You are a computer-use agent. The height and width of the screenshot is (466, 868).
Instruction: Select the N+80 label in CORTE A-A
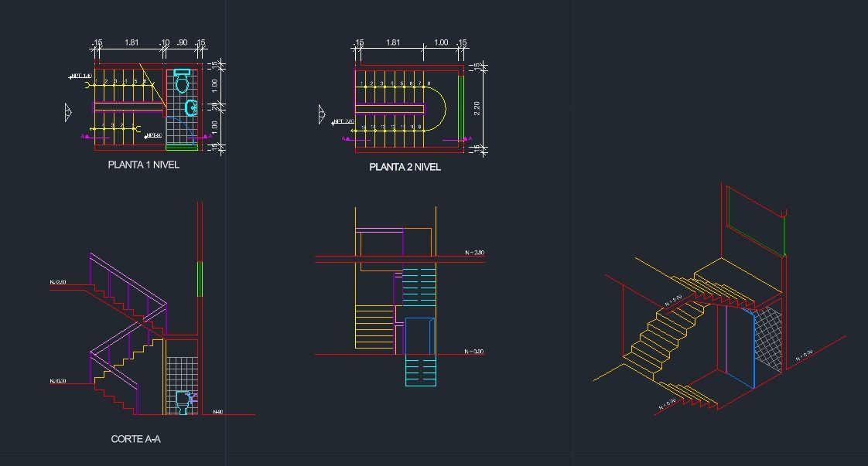click(218, 412)
